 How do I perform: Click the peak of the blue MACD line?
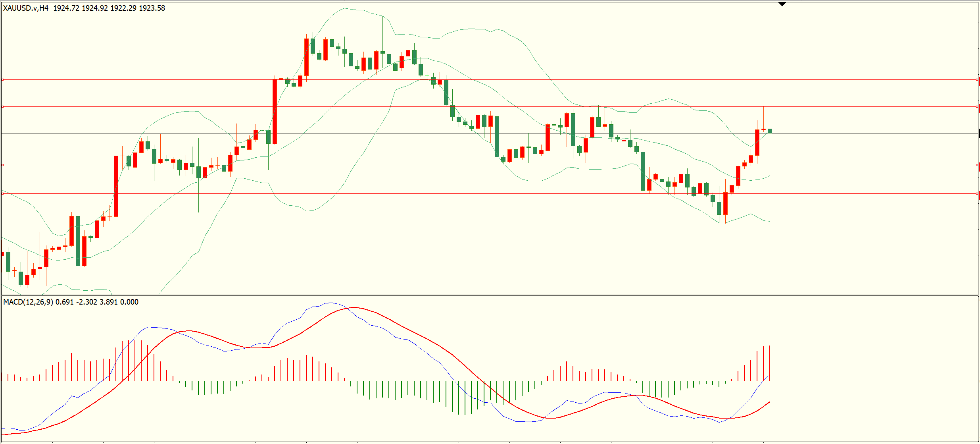click(x=330, y=303)
